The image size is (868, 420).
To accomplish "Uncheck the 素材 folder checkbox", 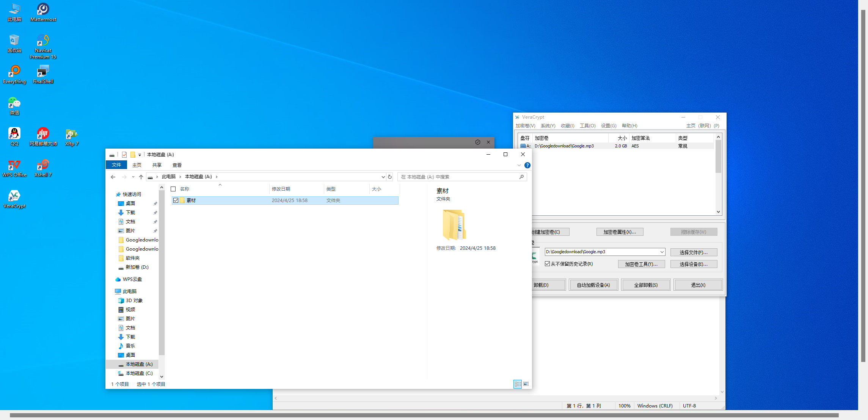I will (176, 200).
